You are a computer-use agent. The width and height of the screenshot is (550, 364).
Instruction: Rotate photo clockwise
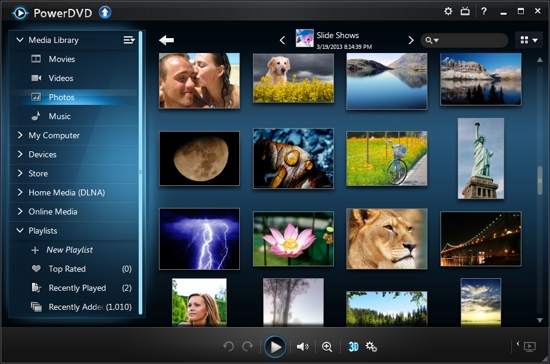248,346
